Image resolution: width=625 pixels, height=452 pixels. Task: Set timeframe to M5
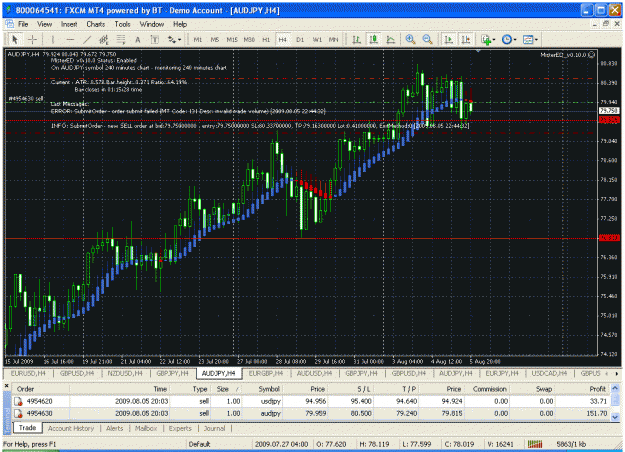pyautogui.click(x=215, y=39)
